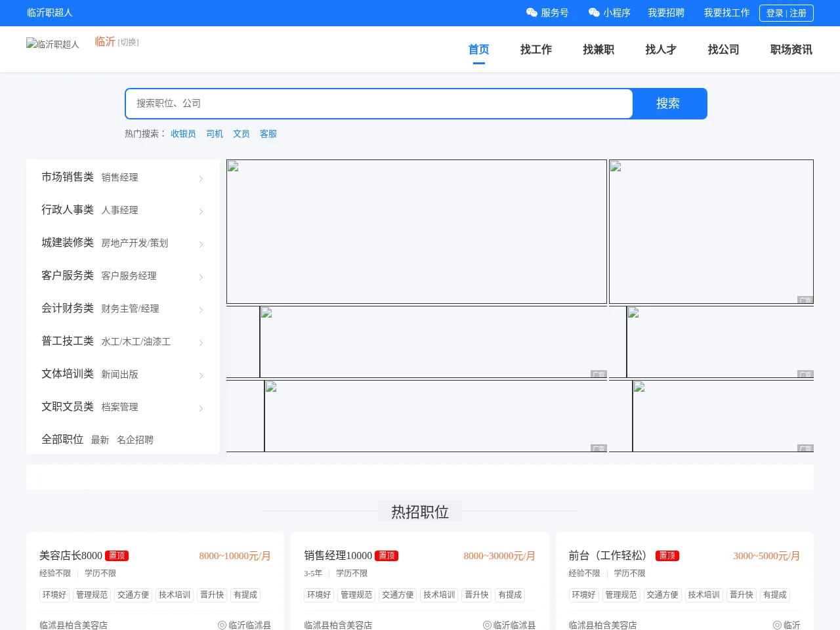The width and height of the screenshot is (840, 630).
Task: Go to the 首页 tab
Action: click(x=478, y=49)
